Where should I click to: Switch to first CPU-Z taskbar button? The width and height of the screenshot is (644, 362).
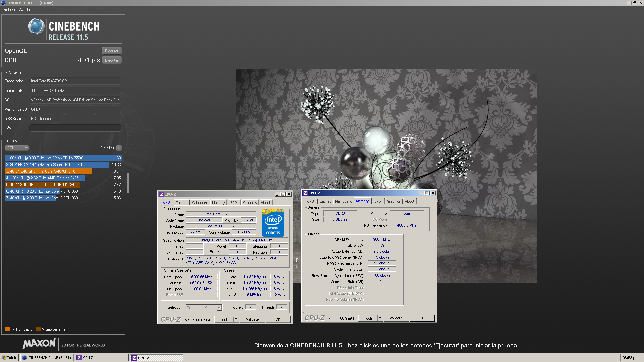(x=102, y=358)
